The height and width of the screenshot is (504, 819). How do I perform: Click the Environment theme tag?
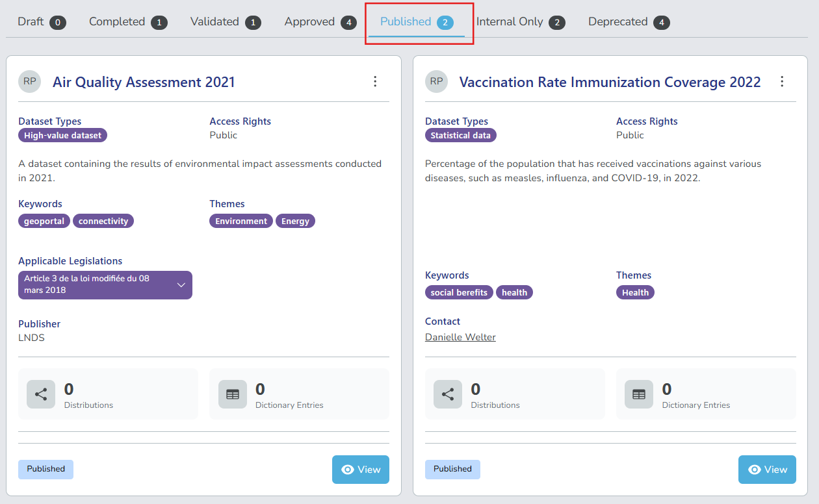(x=241, y=221)
